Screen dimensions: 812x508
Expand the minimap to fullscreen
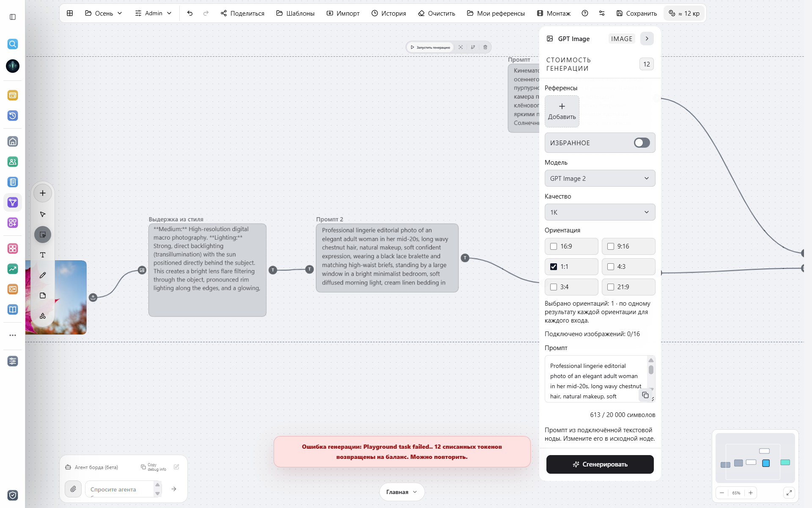(789, 493)
